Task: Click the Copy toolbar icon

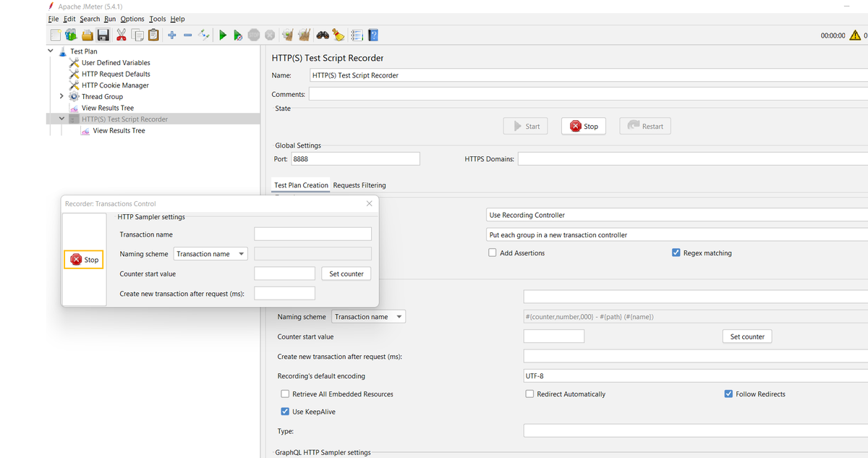Action: 137,35
